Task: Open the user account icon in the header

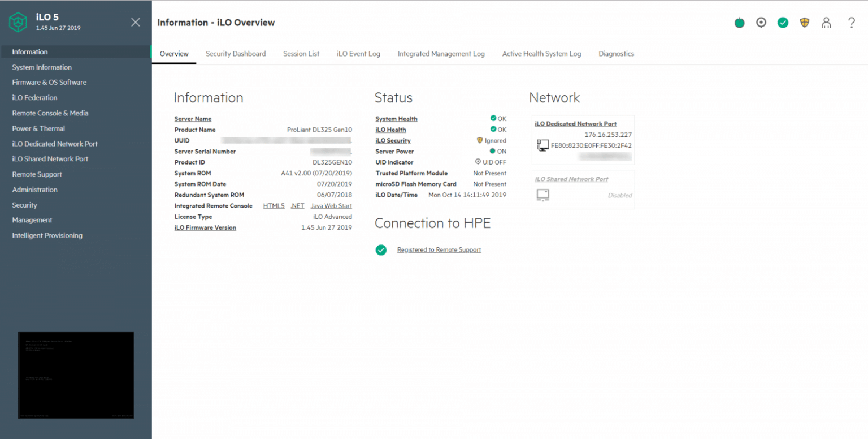Action: coord(827,23)
